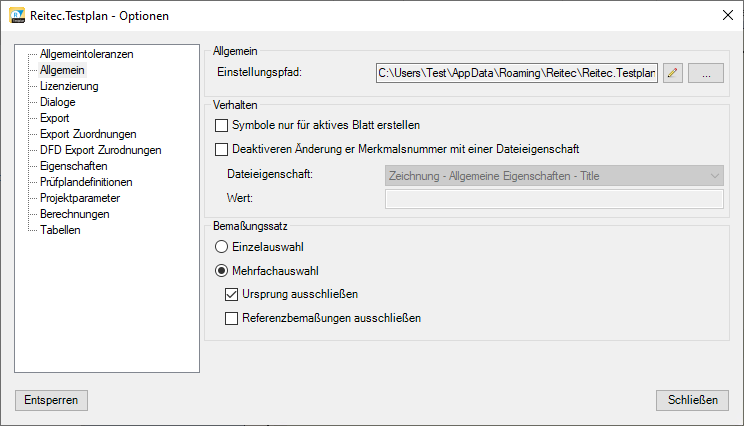Click the Reitec.Testplan app icon in title bar
744x426 pixels.
(17, 16)
